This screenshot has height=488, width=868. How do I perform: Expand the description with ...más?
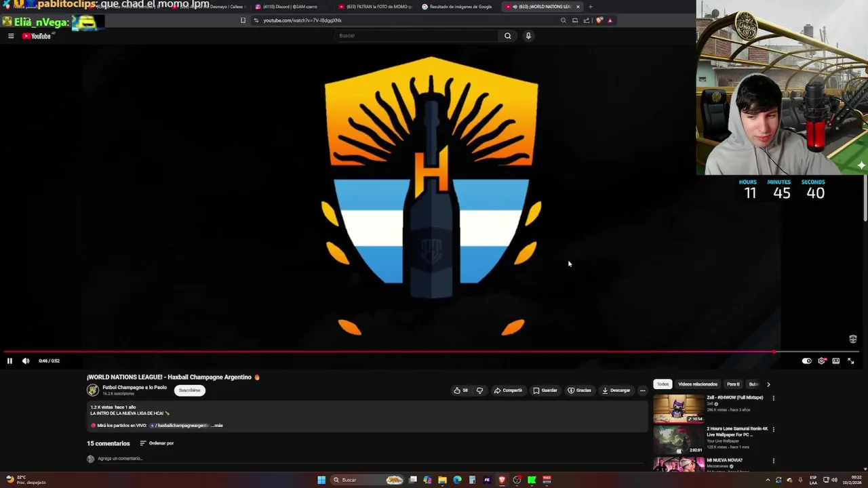coord(217,426)
